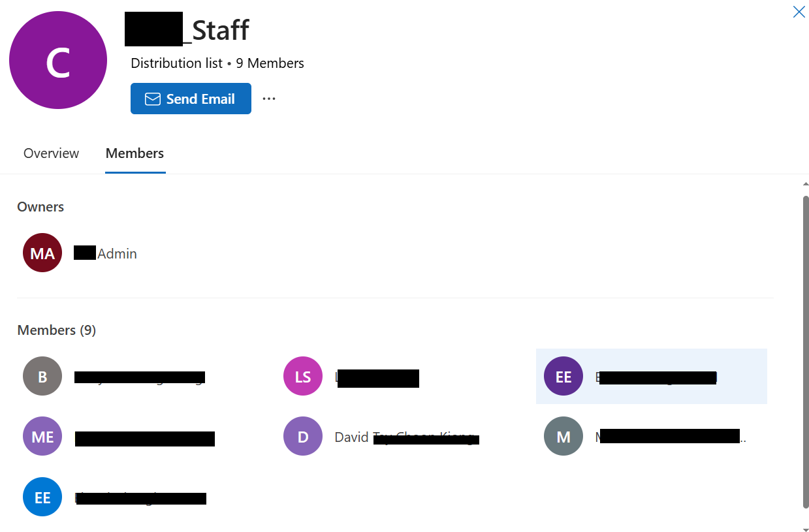Click the purple C group avatar

58,60
